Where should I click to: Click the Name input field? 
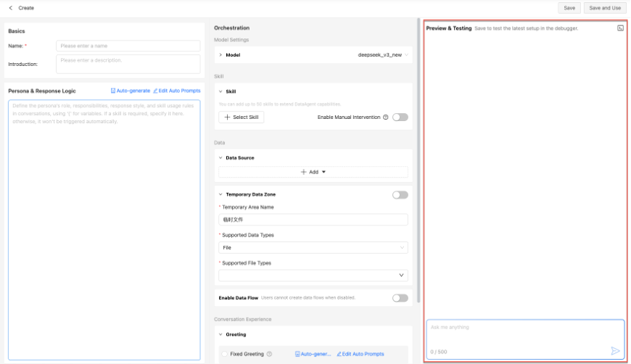coord(128,46)
